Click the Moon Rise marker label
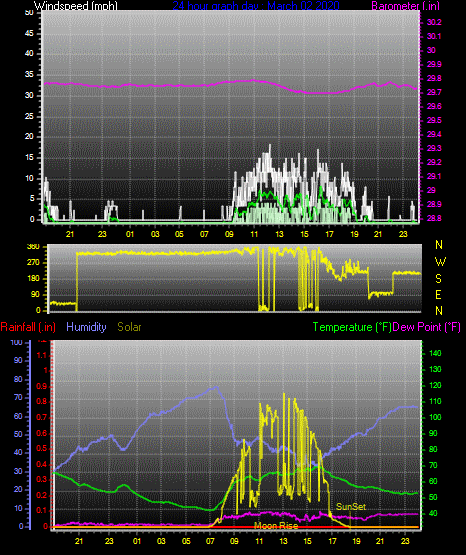 coord(276,526)
